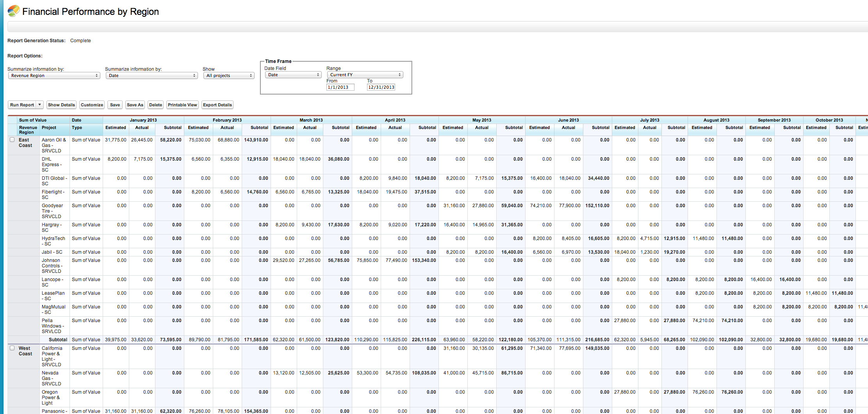Open the Revenue Region summarize dropdown
This screenshot has width=868, height=414.
tap(54, 75)
